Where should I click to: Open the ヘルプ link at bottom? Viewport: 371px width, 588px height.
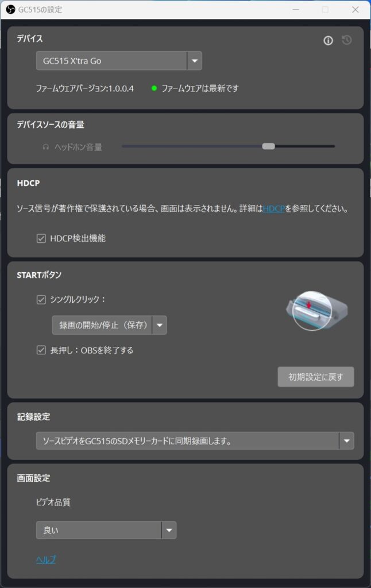point(46,559)
